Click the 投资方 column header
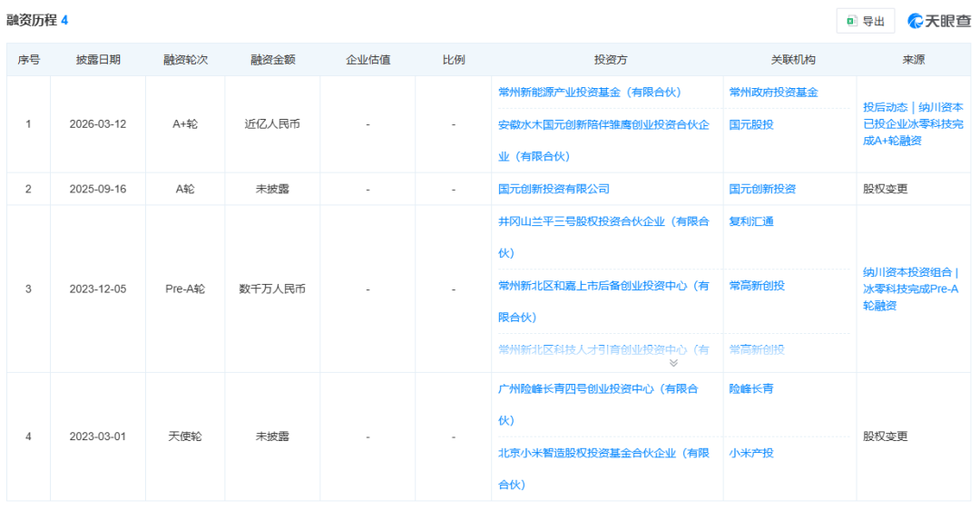The width and height of the screenshot is (980, 510). point(610,60)
